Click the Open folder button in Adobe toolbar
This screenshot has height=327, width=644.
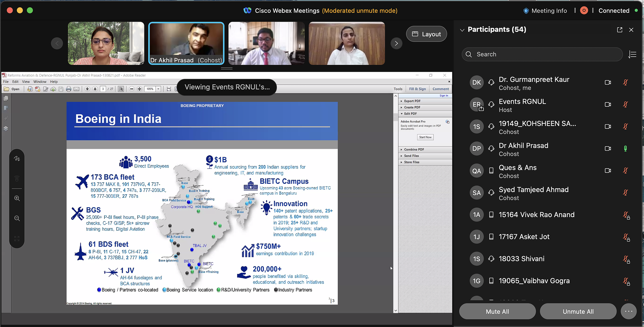[x=12, y=89]
